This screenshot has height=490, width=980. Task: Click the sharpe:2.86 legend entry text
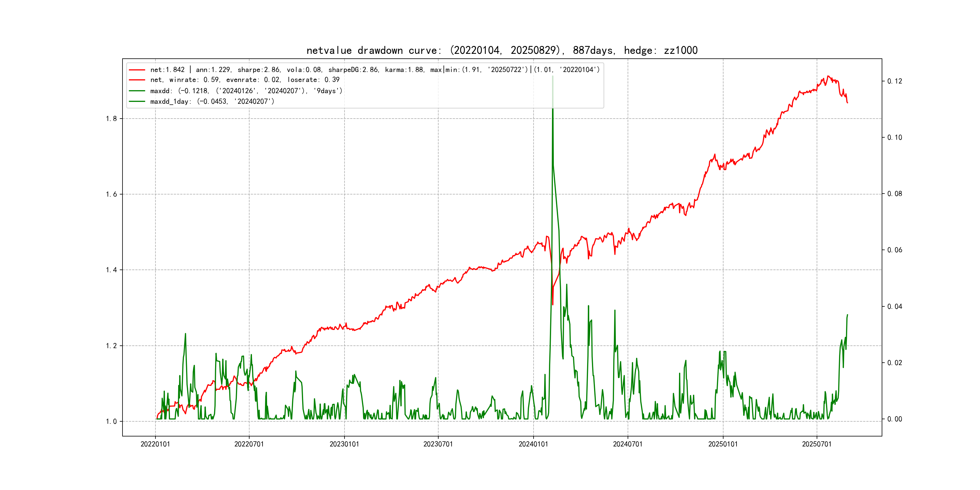point(259,70)
